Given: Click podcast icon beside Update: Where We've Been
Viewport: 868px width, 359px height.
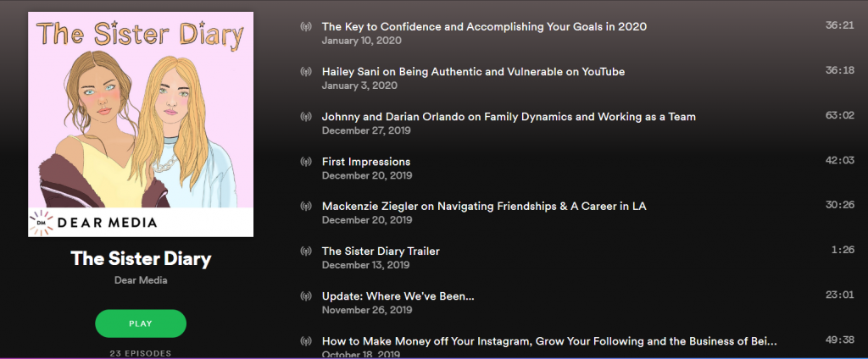Looking at the screenshot, I should pos(305,296).
